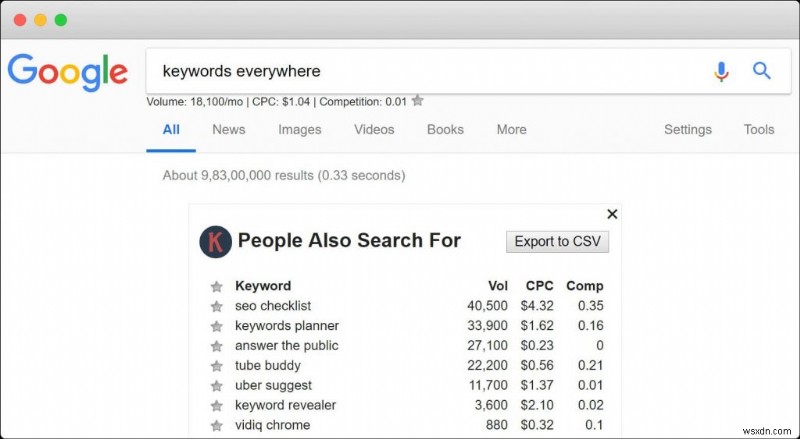Click the green macOS zoom window button
This screenshot has height=439, width=800.
(x=61, y=20)
